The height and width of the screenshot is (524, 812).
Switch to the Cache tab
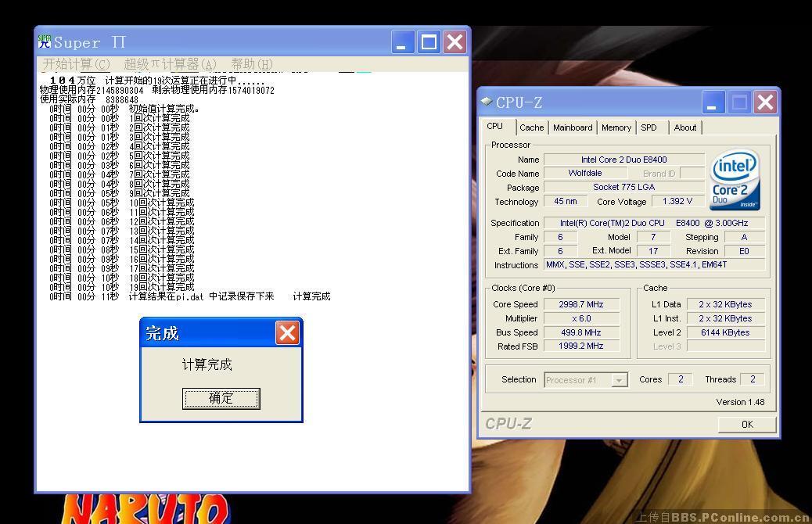531,127
